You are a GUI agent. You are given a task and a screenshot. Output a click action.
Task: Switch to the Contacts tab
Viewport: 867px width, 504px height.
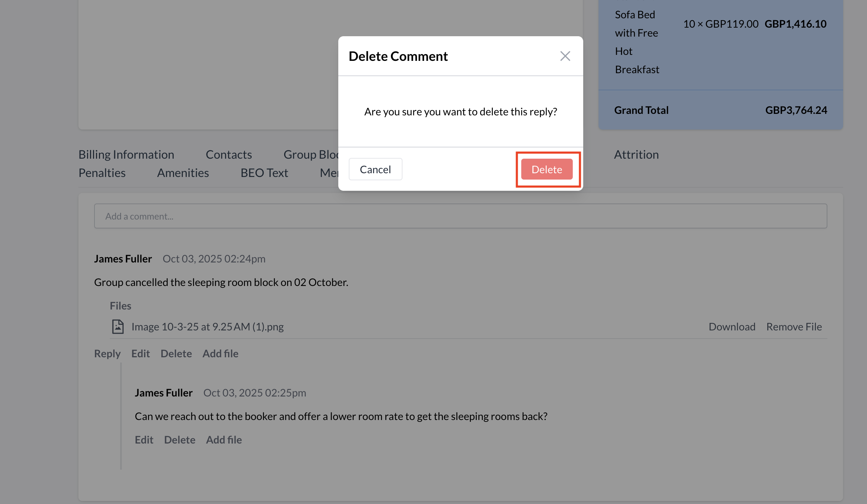tap(229, 155)
